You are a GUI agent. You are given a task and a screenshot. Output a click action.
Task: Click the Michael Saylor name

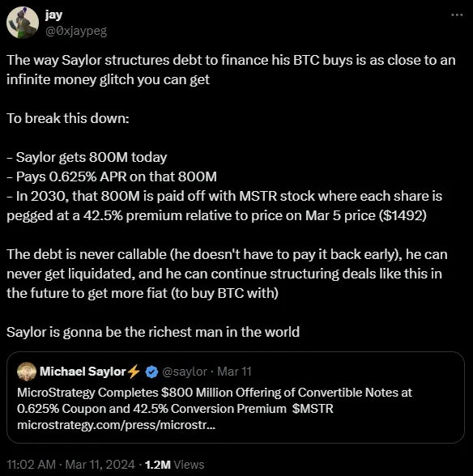83,372
